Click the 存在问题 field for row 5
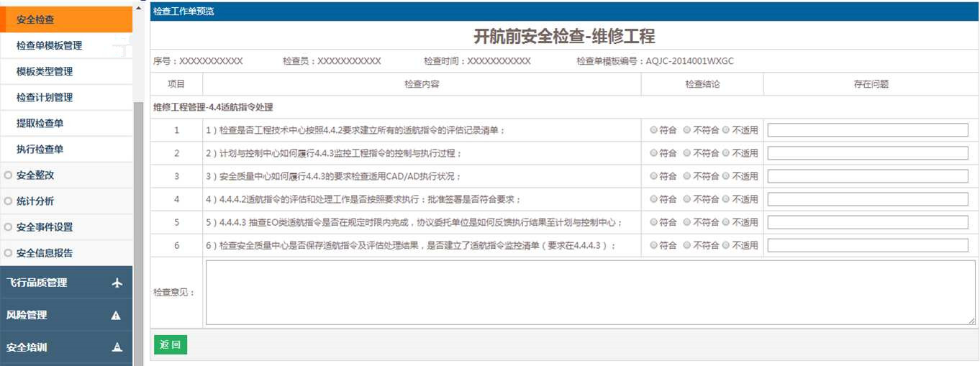Screen dimensions: 980x366 [868, 222]
